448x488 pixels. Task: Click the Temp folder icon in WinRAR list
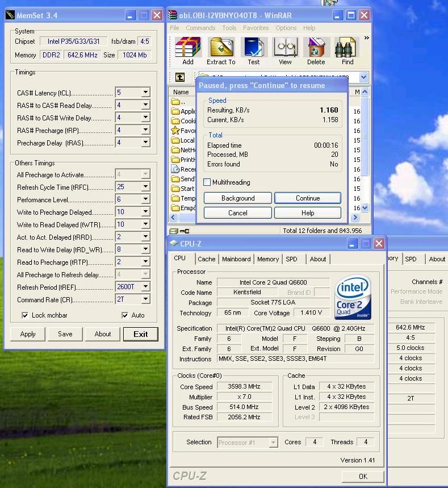175,198
